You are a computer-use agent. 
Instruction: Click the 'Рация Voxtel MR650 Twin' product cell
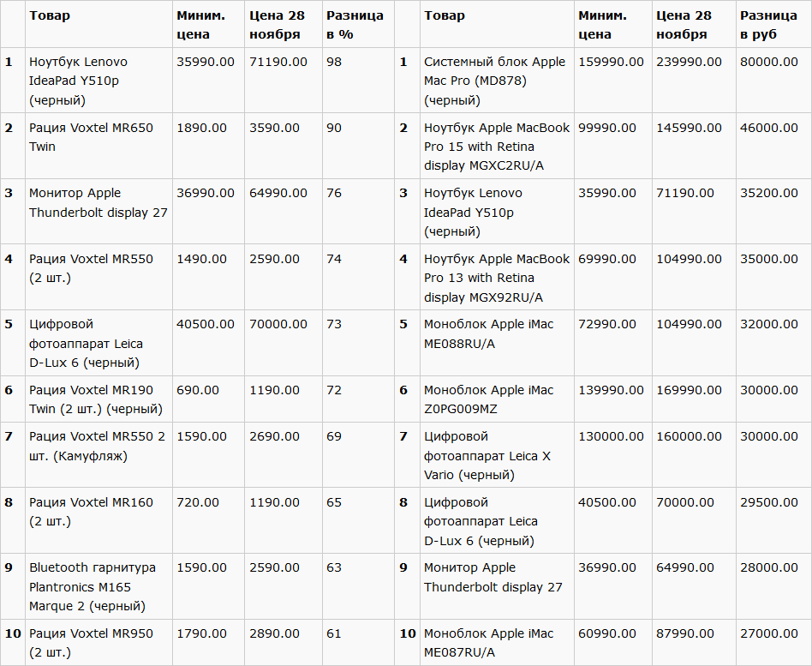99,147
